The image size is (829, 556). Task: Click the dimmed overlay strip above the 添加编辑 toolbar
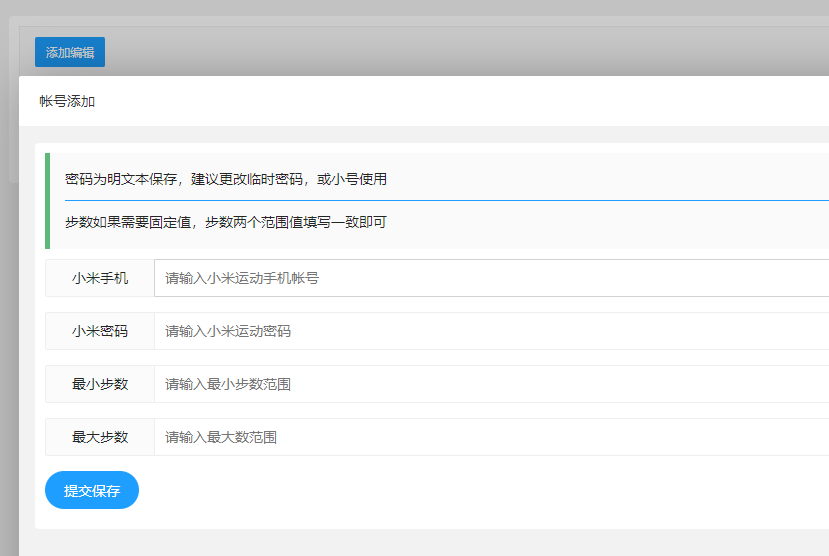click(400, 9)
